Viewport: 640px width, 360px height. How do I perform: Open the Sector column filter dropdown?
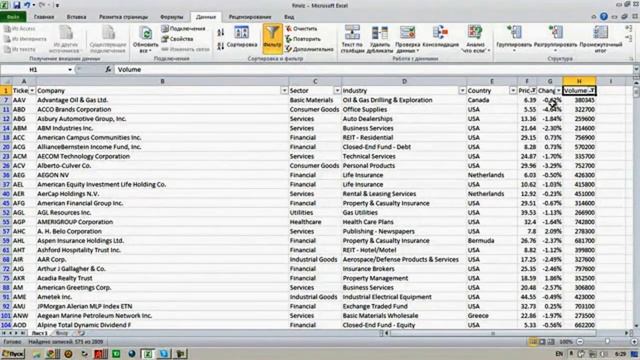click(x=337, y=91)
